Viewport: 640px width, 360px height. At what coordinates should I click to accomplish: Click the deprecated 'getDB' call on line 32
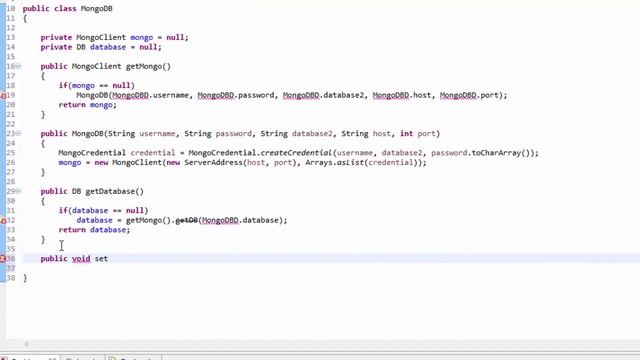[x=187, y=220]
